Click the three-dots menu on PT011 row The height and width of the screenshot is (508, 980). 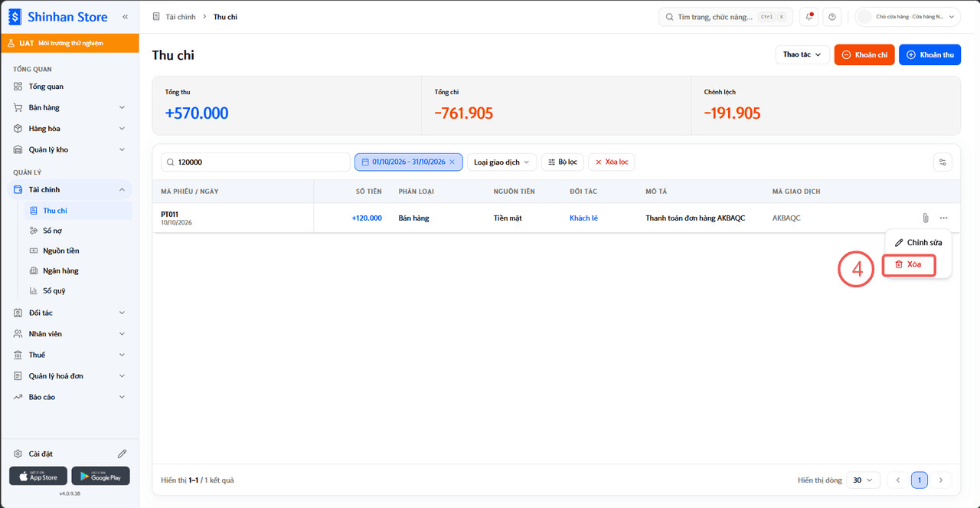(943, 218)
